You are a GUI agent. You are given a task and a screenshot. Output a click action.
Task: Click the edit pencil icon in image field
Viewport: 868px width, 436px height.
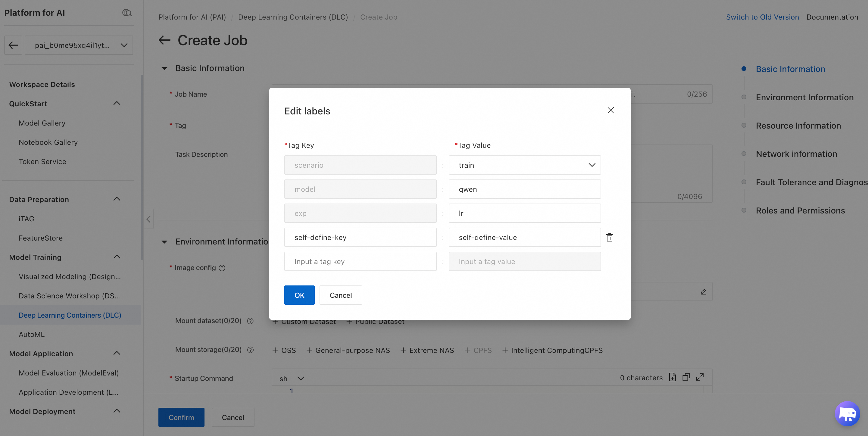704,291
